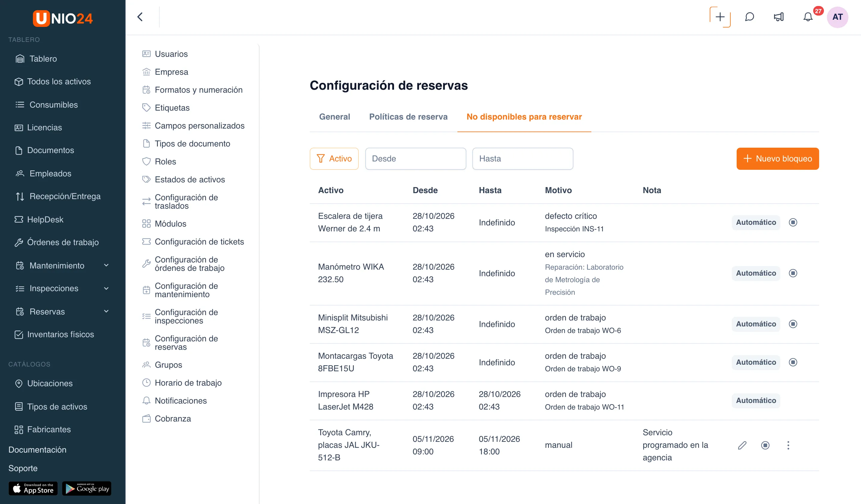Screen dimensions: 861x504
Task: Stop the Minisplit Mitsubishi MSZ-GL12 block
Action: pyautogui.click(x=793, y=324)
